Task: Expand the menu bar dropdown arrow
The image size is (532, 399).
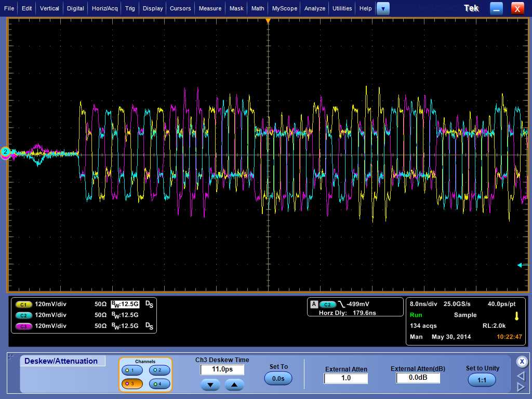Action: [x=383, y=8]
